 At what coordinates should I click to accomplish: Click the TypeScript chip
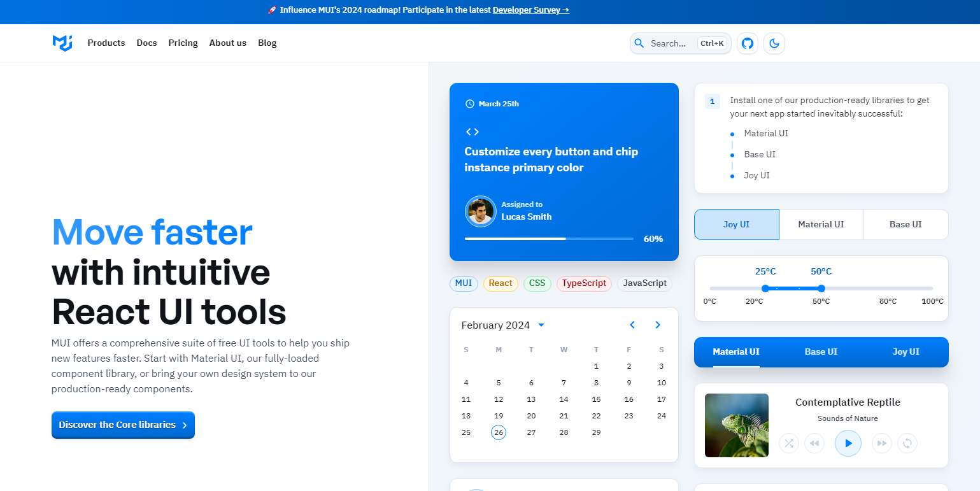(x=584, y=283)
